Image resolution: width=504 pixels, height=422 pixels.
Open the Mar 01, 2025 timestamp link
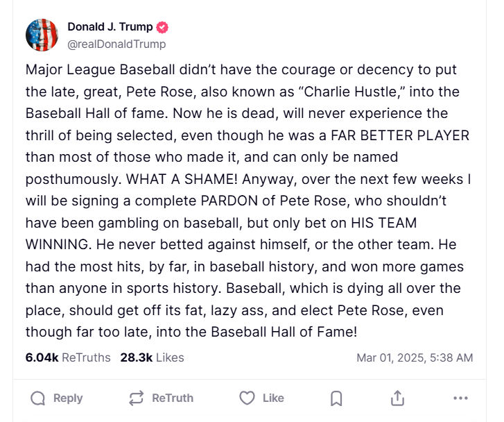coord(415,357)
